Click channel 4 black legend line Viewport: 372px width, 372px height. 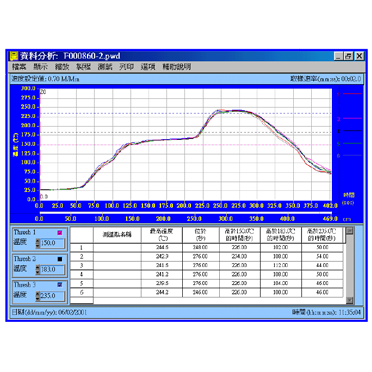(352, 131)
